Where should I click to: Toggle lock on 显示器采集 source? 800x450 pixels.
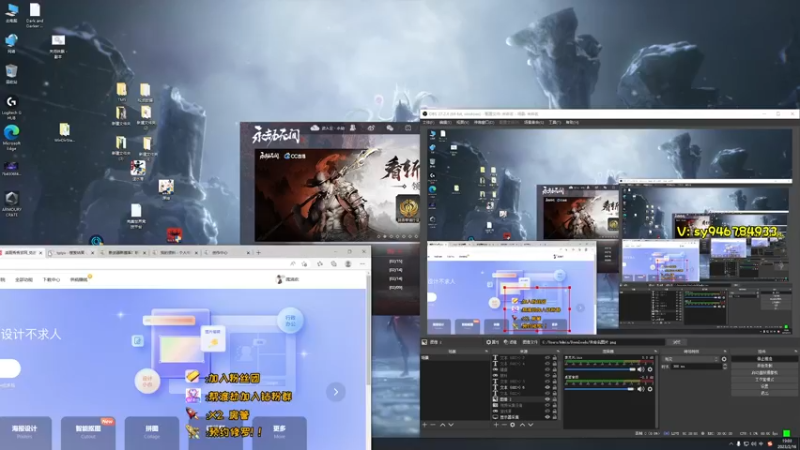click(555, 417)
